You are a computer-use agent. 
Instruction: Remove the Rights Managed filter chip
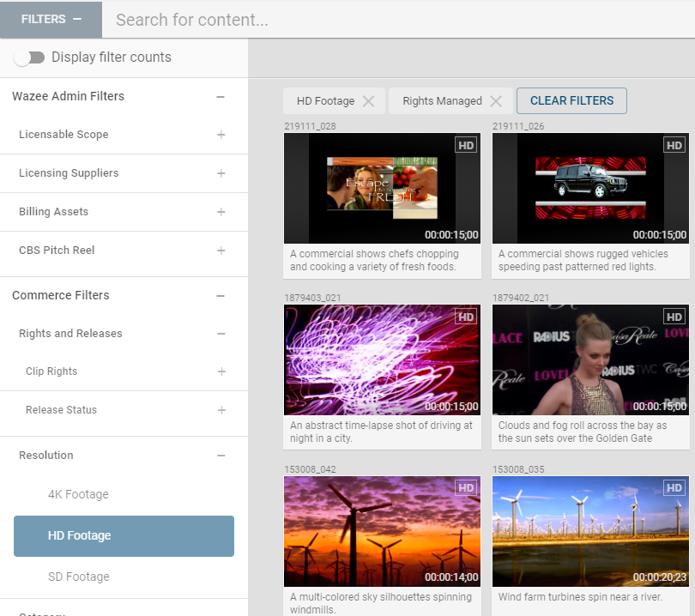point(496,101)
